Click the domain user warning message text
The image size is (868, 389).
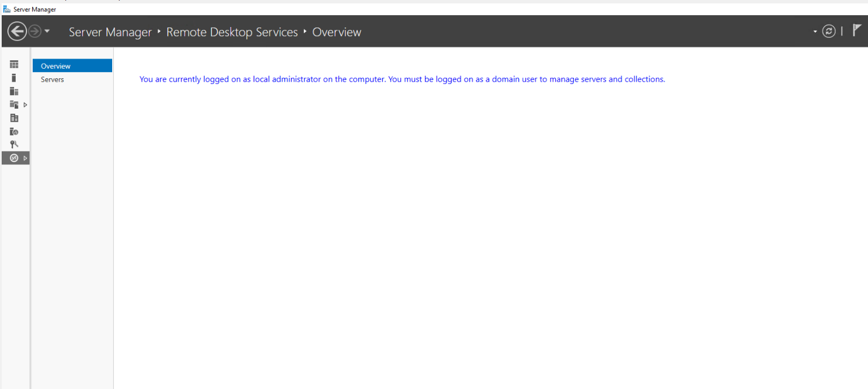pos(402,79)
